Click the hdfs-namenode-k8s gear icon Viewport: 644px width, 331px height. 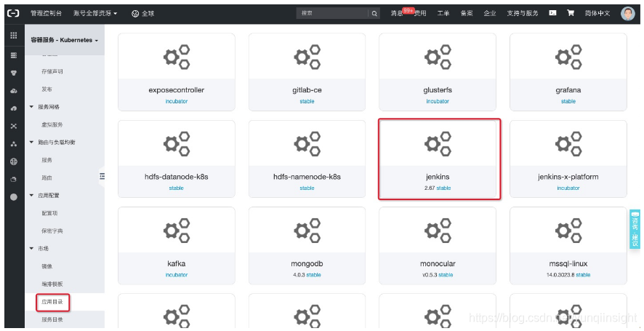307,143
